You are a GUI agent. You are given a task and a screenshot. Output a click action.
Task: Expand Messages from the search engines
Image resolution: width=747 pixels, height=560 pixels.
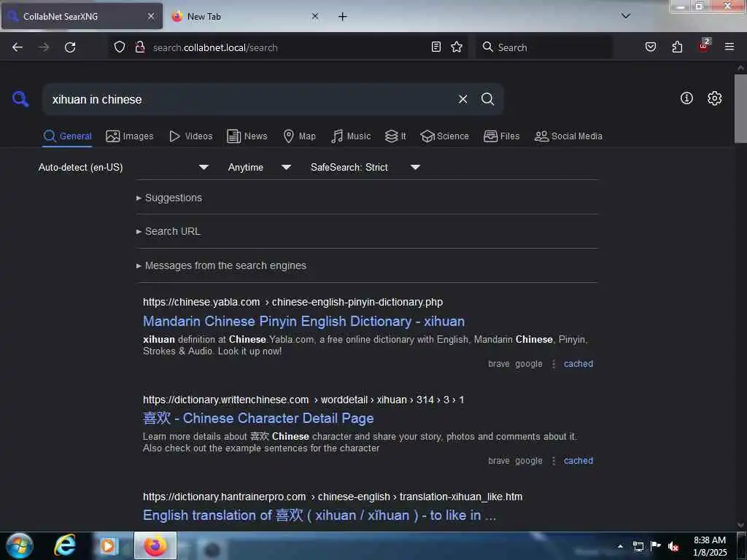221,265
